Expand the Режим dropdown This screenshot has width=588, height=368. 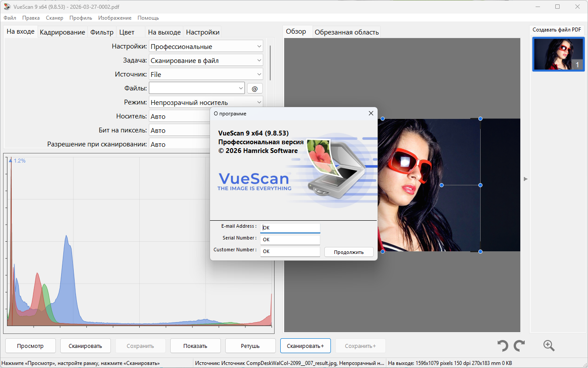(206, 102)
